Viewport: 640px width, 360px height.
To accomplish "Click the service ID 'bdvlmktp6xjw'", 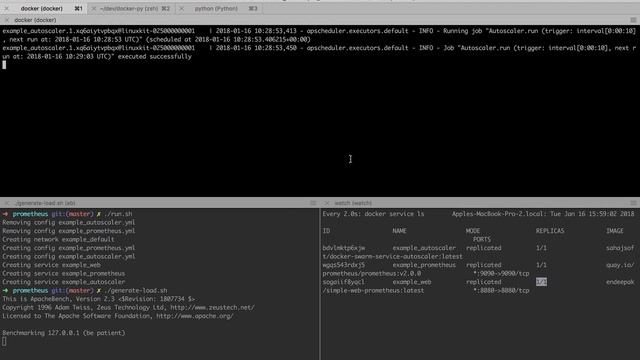I will (344, 248).
